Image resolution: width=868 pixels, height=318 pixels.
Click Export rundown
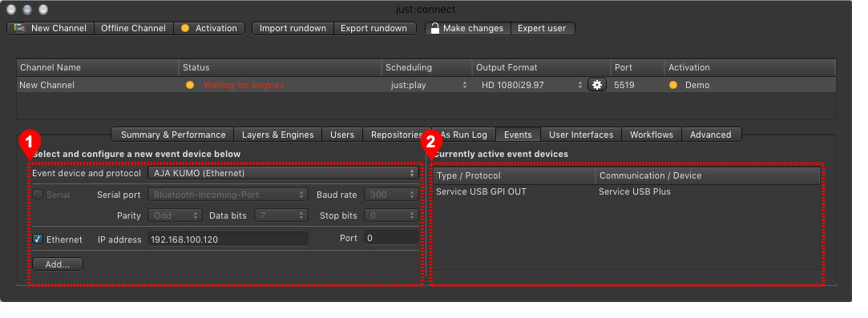(x=374, y=28)
